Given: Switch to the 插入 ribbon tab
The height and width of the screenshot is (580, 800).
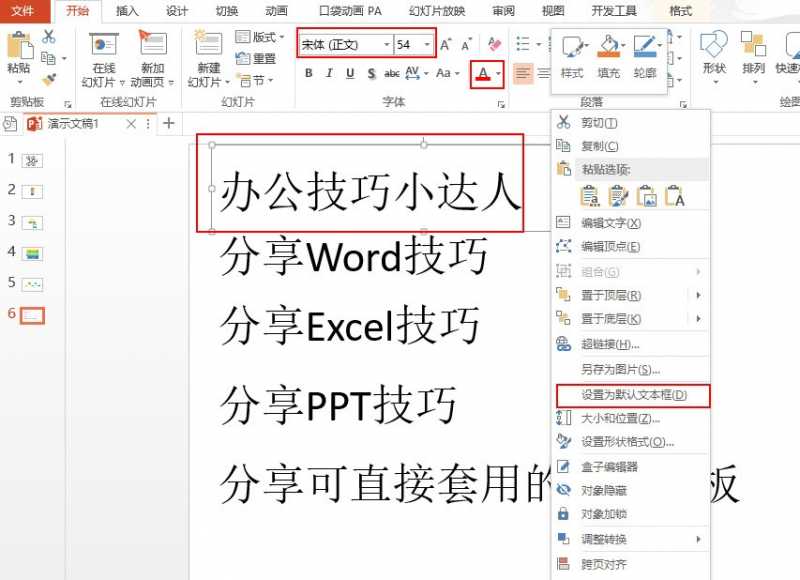Looking at the screenshot, I should (127, 11).
